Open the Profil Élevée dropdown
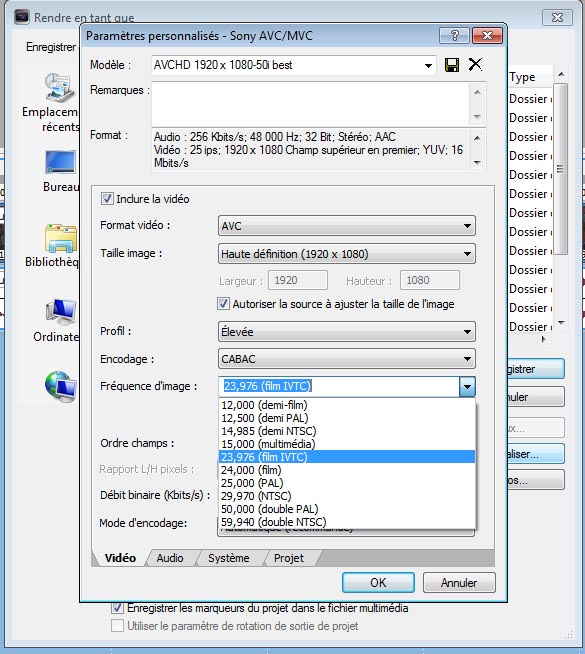The height and width of the screenshot is (654, 585). [x=346, y=332]
